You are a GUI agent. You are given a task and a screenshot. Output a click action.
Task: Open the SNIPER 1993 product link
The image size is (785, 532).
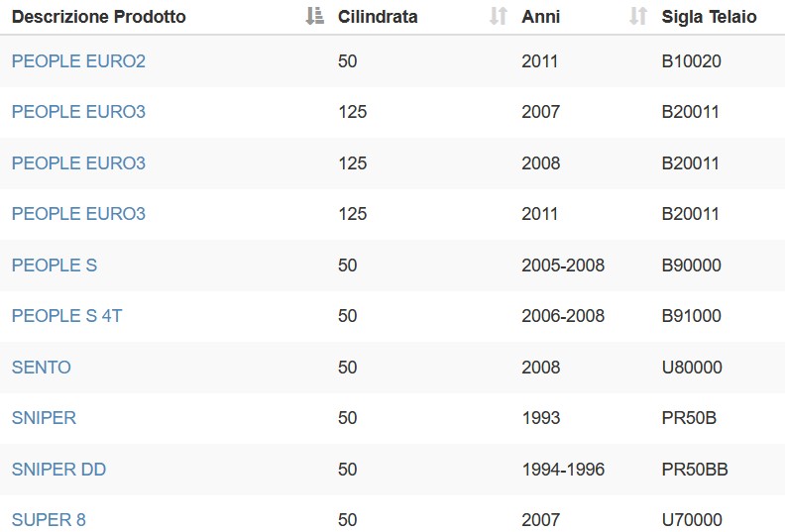pyautogui.click(x=44, y=418)
